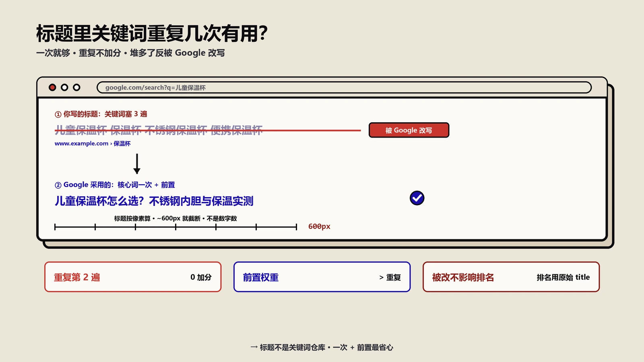Click the 0 加分 value text

[x=201, y=277]
